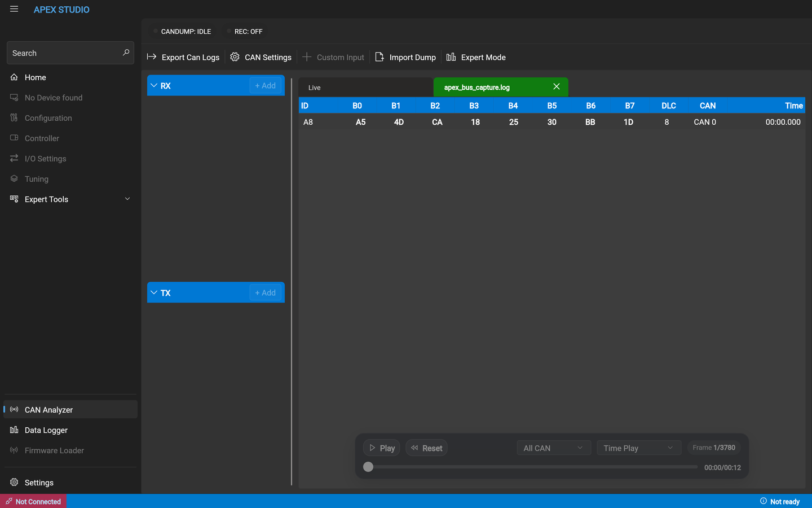This screenshot has width=812, height=508.
Task: Click the cell CAN 0
Action: [705, 122]
